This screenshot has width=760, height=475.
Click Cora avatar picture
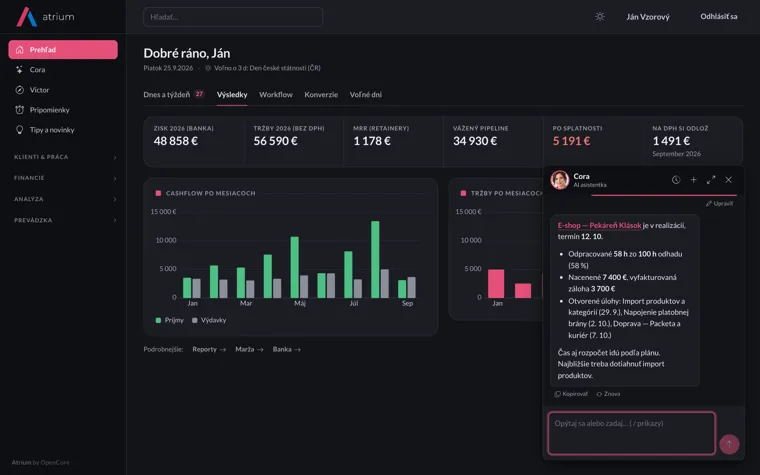(560, 180)
